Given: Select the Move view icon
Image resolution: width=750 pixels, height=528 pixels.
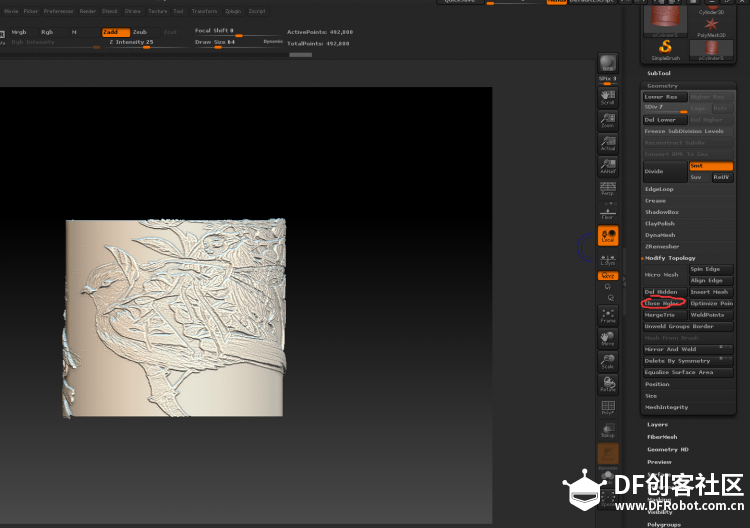Looking at the screenshot, I should [x=608, y=339].
